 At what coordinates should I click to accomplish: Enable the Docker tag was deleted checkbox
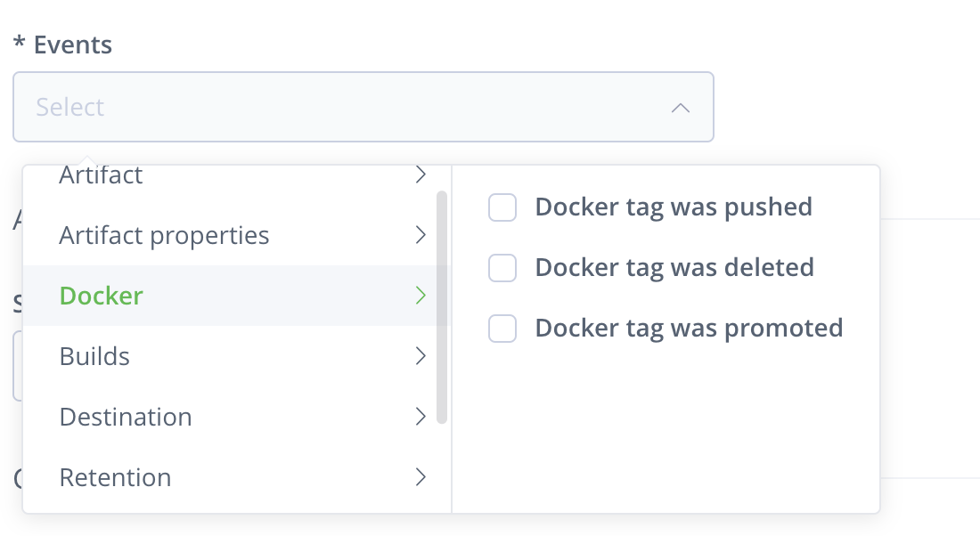[x=502, y=268]
